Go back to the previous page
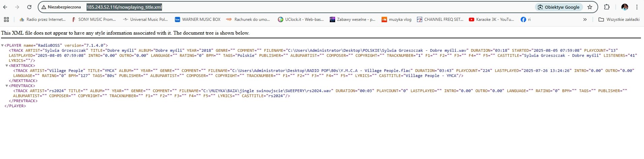The height and width of the screenshot is (159, 644). (x=5, y=7)
